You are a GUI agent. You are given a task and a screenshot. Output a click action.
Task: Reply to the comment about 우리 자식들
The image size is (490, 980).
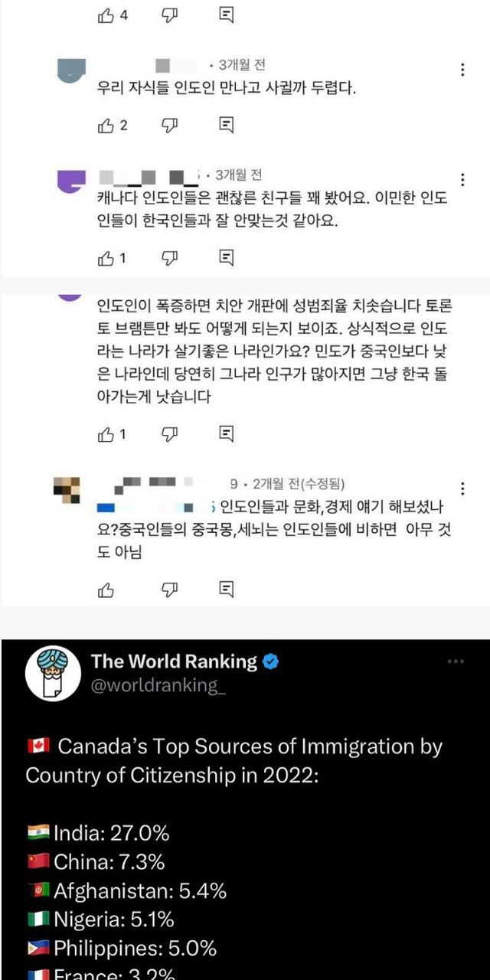tap(226, 124)
